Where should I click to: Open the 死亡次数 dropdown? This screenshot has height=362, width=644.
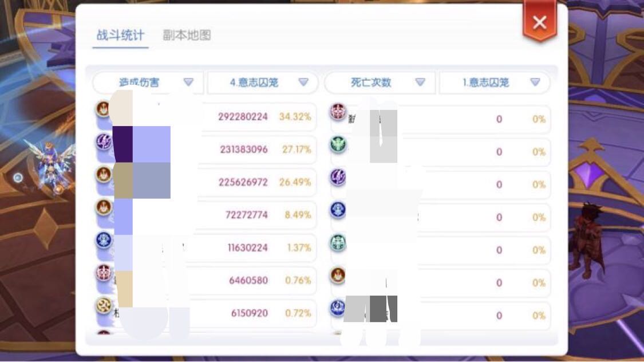click(x=380, y=82)
